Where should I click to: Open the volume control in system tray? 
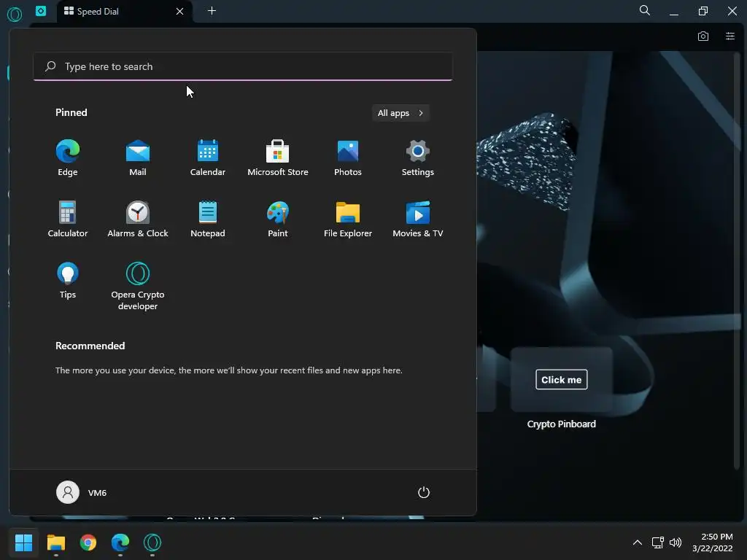click(x=676, y=542)
